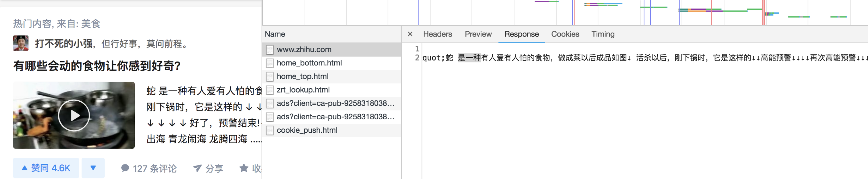Open the question title about moving foods
This screenshot has height=179, width=868.
coord(97,66)
